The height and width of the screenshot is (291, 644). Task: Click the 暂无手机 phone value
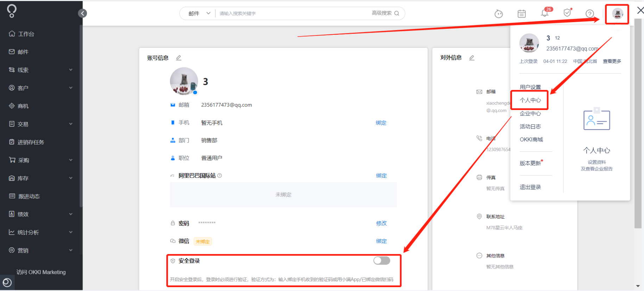click(x=211, y=123)
